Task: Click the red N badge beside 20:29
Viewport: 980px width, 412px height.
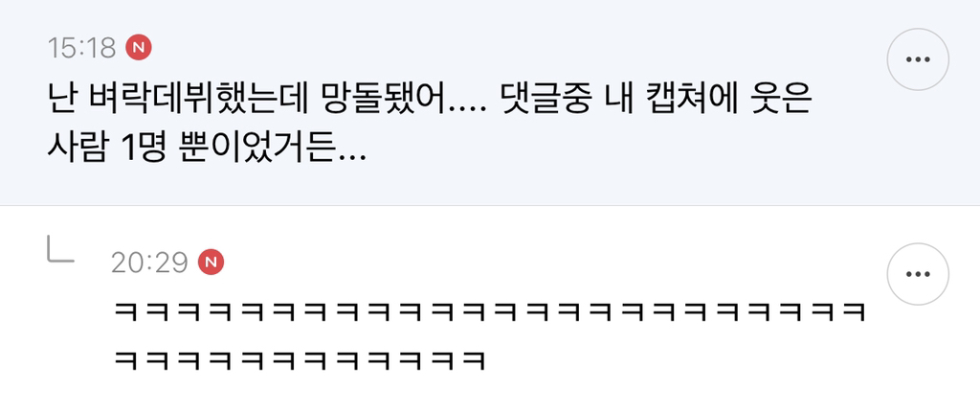Action: [x=212, y=263]
